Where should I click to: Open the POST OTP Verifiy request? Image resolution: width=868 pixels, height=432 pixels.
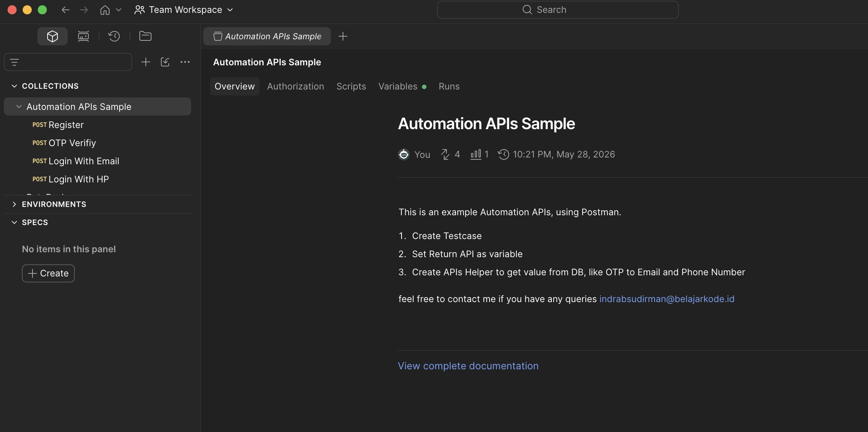[x=64, y=143]
